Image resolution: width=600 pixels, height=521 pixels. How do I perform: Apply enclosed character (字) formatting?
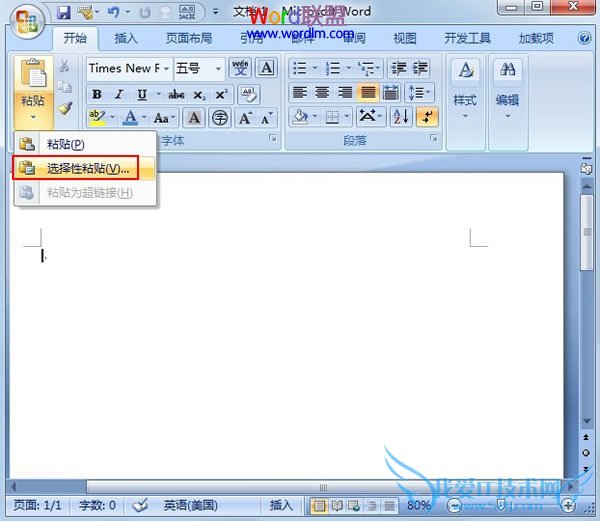(220, 118)
